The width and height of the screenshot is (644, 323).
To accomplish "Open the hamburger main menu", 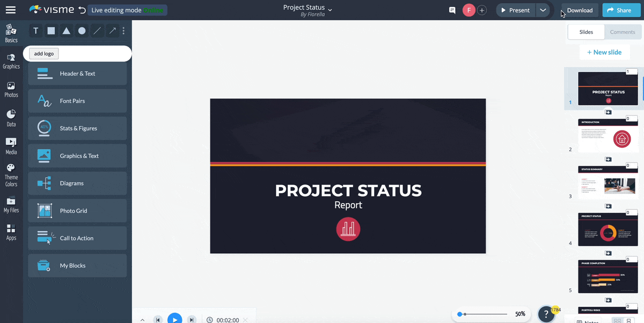I will (x=11, y=10).
